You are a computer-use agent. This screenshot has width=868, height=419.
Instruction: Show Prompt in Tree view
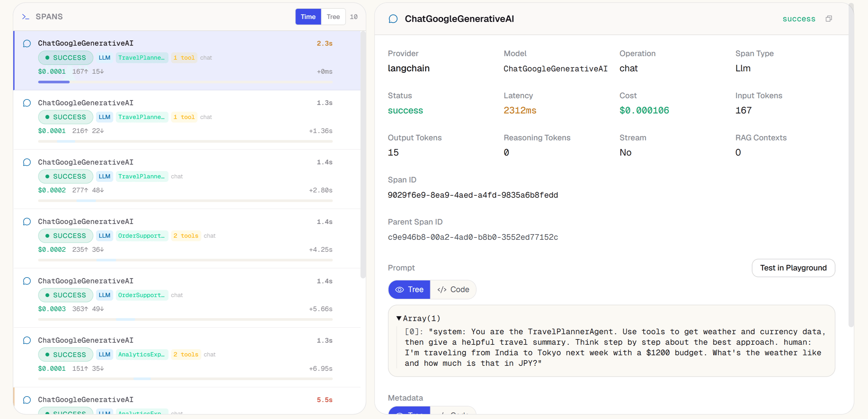409,289
